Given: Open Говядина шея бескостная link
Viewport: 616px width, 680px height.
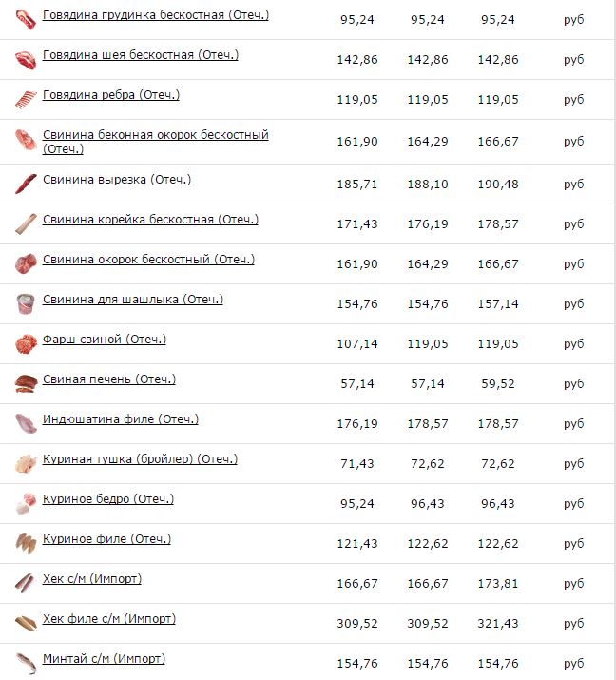Looking at the screenshot, I should (x=141, y=54).
